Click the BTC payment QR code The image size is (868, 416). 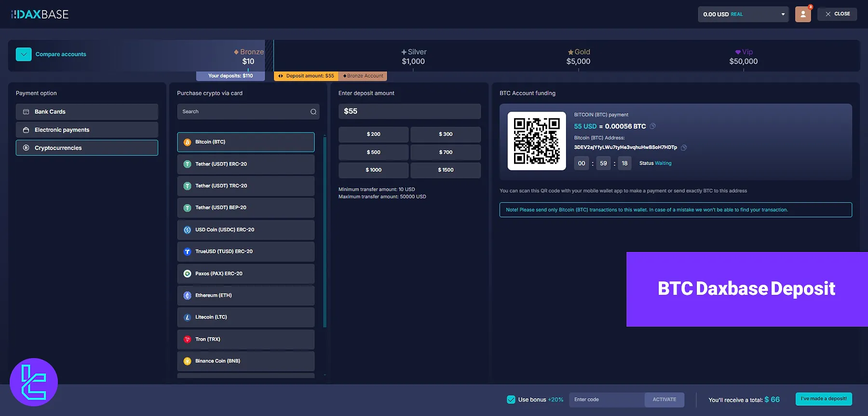click(537, 141)
